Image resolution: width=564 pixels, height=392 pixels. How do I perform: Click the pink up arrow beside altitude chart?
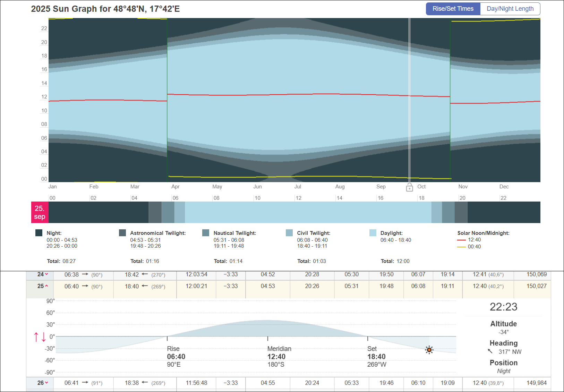click(x=36, y=337)
